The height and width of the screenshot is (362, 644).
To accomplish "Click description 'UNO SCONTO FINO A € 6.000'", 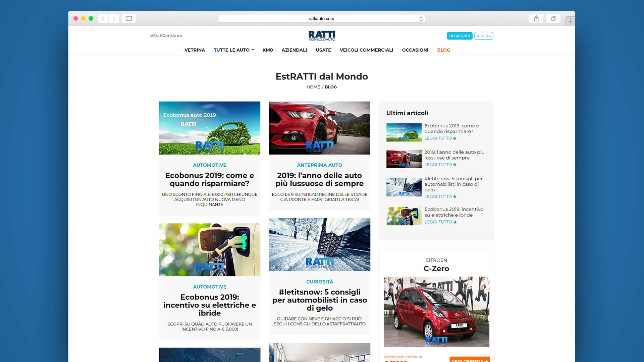I will click(210, 199).
